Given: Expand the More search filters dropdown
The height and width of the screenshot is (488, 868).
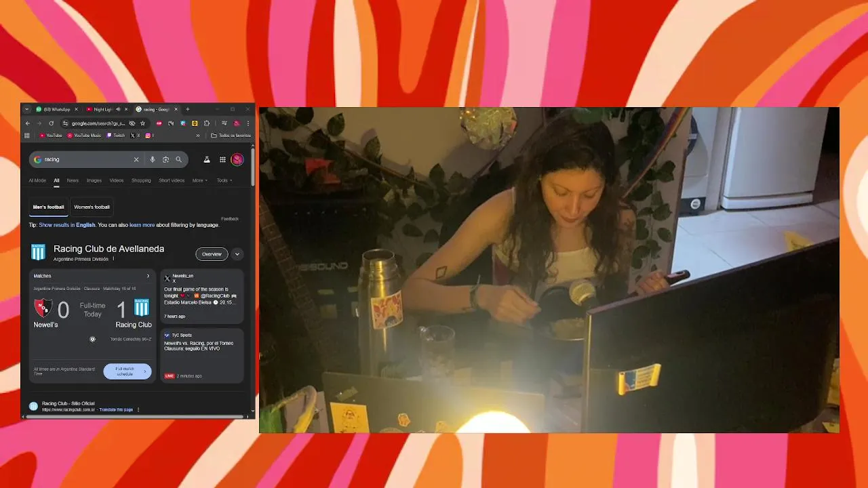Looking at the screenshot, I should [200, 180].
